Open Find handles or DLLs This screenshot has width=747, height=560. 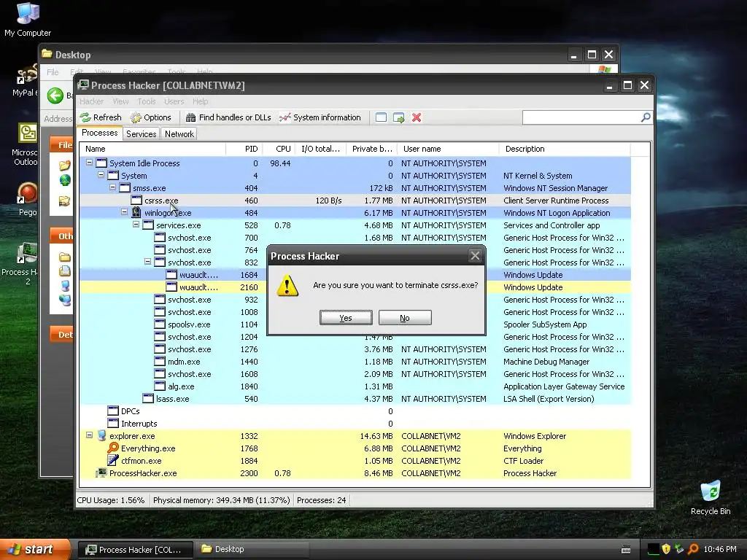[x=228, y=117]
